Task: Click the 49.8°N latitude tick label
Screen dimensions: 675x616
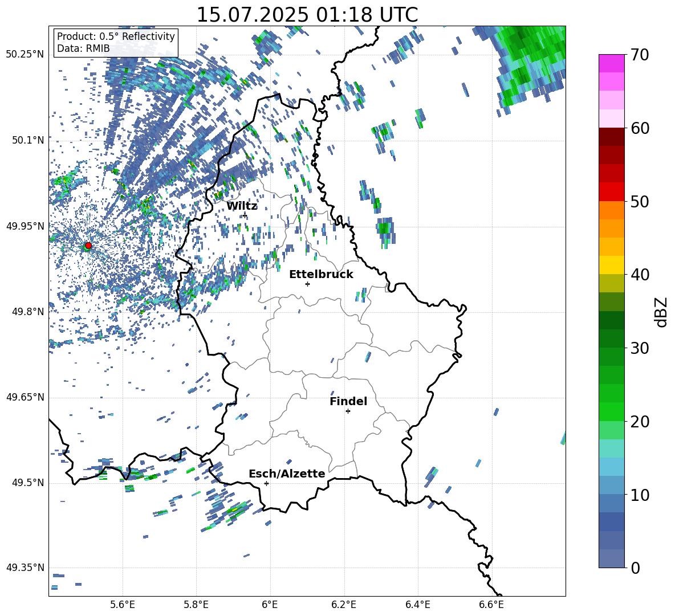Action: (x=28, y=312)
